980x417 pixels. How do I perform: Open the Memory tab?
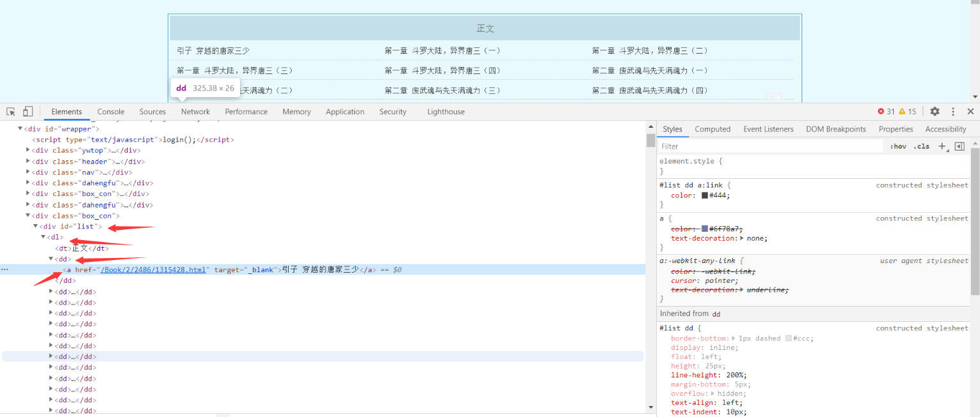point(296,112)
